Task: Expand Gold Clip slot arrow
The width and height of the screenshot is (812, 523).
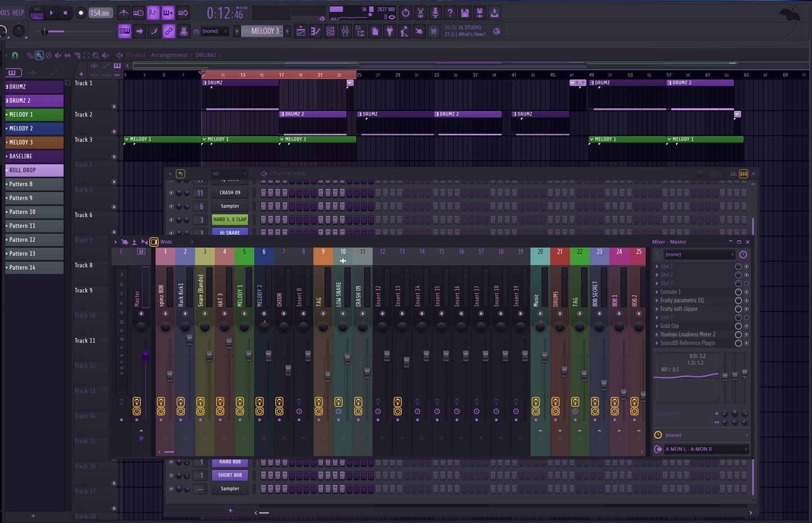Action: pyautogui.click(x=657, y=326)
